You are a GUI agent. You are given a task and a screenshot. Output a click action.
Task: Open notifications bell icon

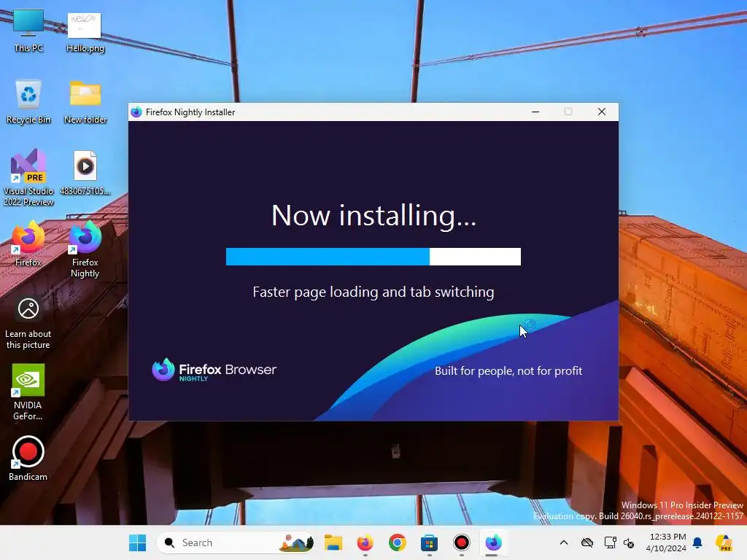697,542
